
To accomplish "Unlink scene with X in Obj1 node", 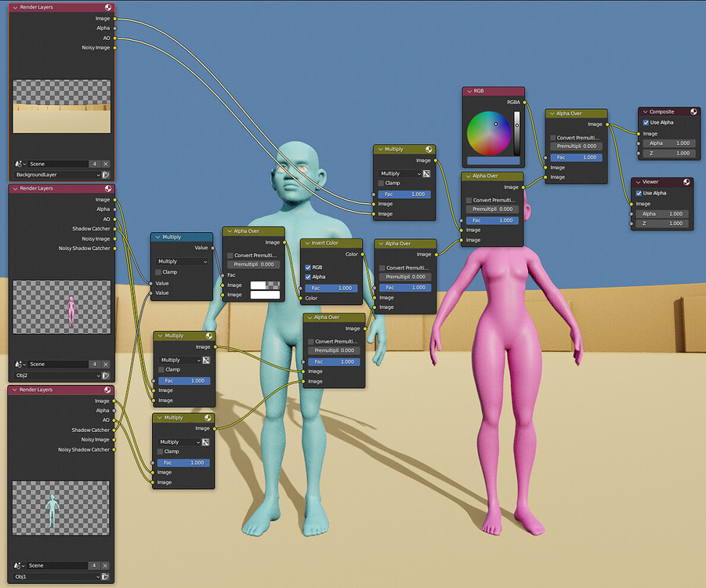I will [x=105, y=565].
